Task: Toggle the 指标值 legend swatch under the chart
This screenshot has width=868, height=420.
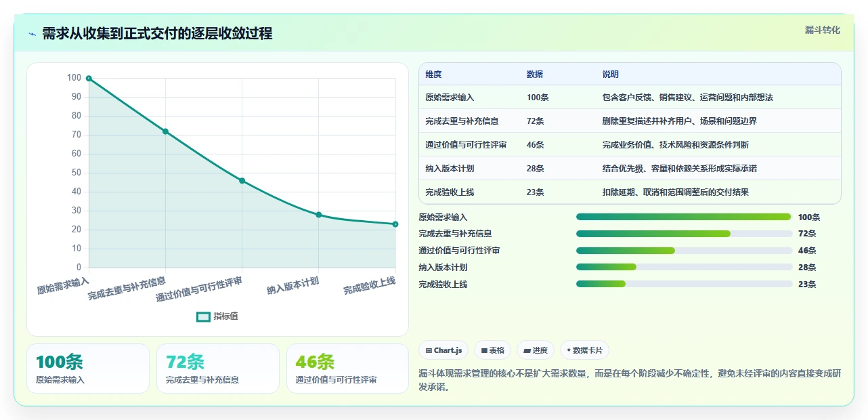Action: coord(203,316)
